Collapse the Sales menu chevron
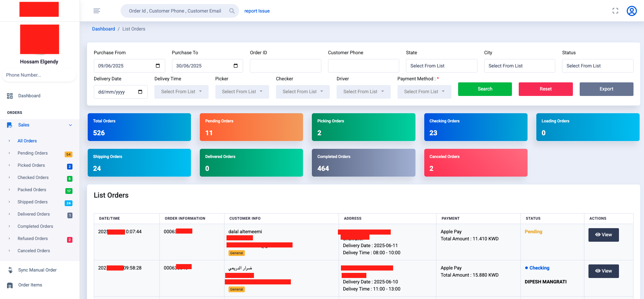The image size is (644, 299). pyautogui.click(x=70, y=125)
